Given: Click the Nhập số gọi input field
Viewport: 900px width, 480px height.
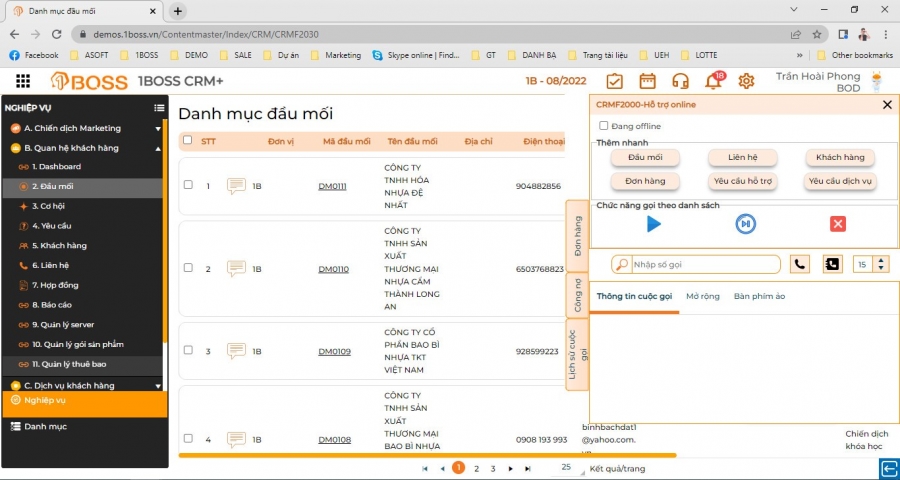Looking at the screenshot, I should tap(705, 265).
